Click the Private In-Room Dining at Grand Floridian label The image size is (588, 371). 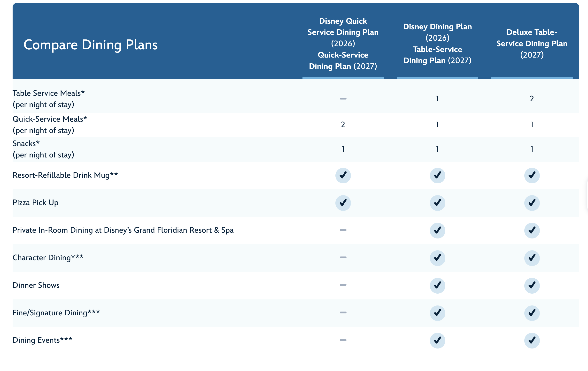tap(123, 230)
